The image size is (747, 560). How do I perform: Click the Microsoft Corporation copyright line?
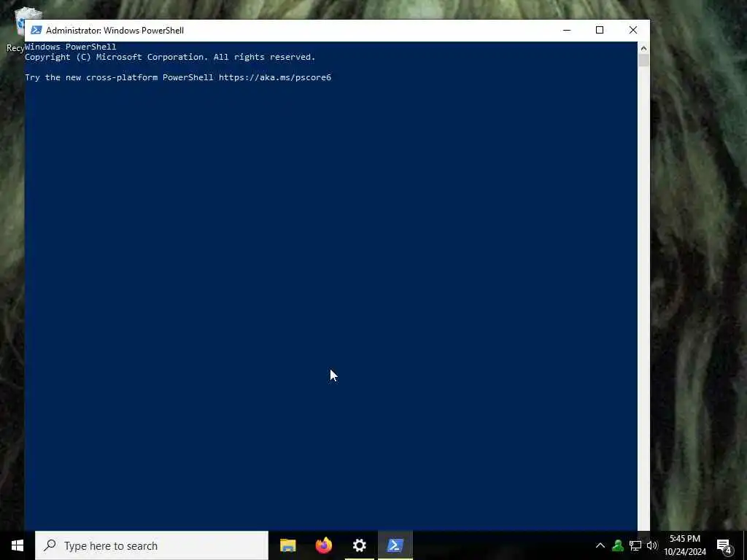(170, 57)
